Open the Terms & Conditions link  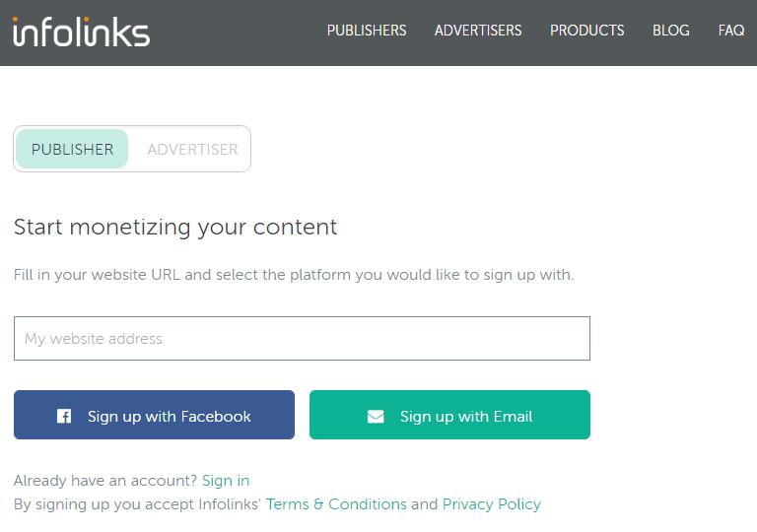click(x=336, y=504)
